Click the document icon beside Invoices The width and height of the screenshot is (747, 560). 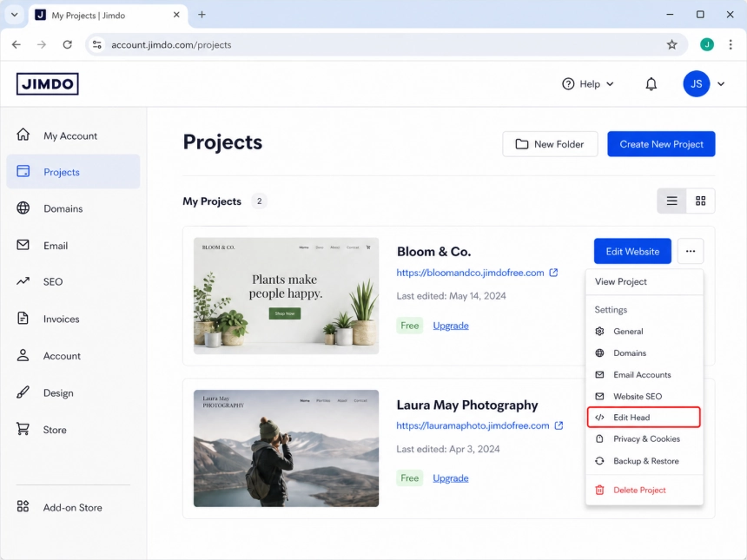[x=23, y=318]
